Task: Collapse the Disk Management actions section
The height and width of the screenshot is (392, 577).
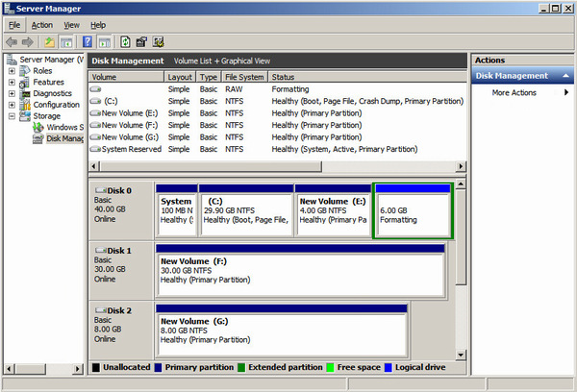Action: pyautogui.click(x=566, y=76)
